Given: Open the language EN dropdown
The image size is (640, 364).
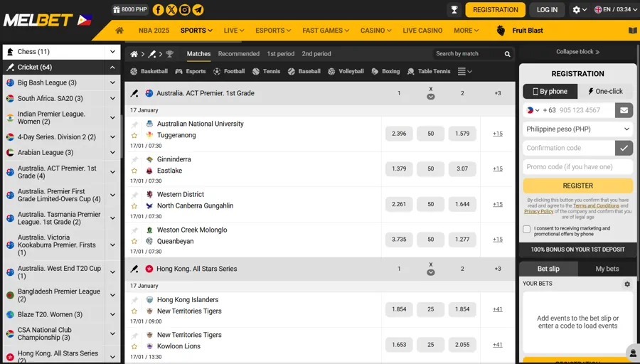Looking at the screenshot, I should pyautogui.click(x=614, y=9).
